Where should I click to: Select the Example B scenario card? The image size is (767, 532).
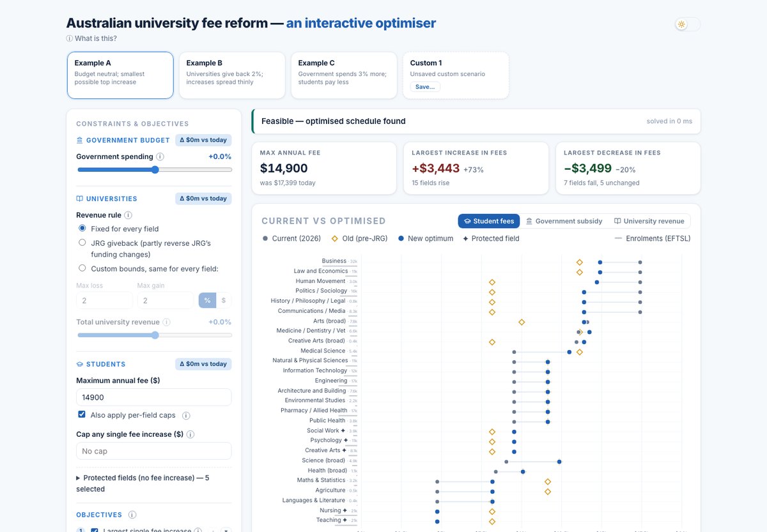click(232, 75)
